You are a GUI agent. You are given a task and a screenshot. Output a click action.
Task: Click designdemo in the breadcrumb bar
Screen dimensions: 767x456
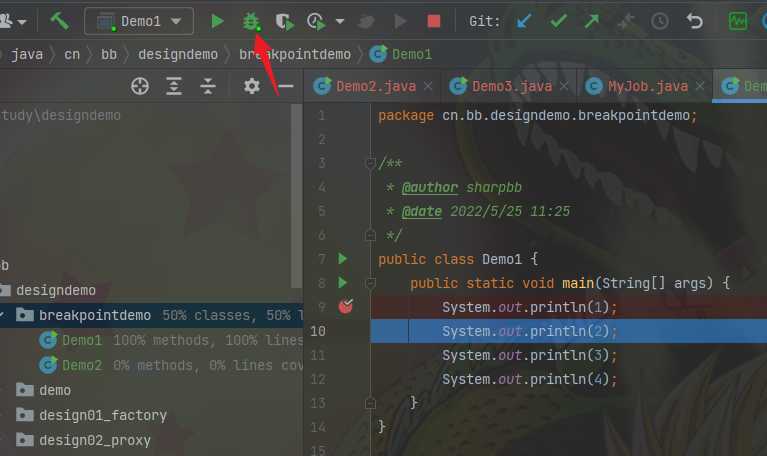click(x=178, y=54)
